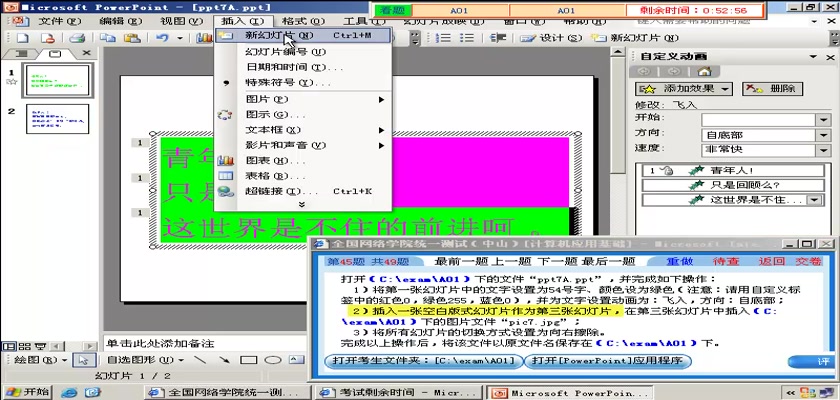This screenshot has height=400, width=840.
Task: Close the left slides pane with X
Action: pyautogui.click(x=86, y=53)
